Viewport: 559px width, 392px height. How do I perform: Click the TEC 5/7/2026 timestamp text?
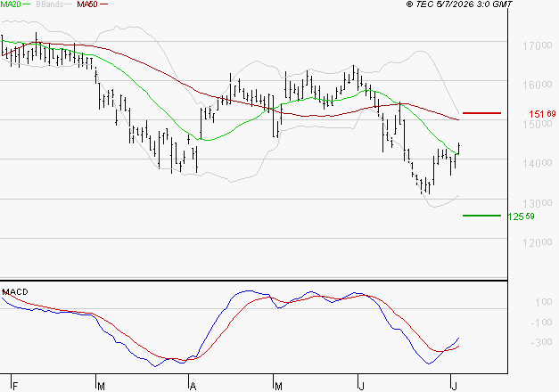(x=459, y=4)
